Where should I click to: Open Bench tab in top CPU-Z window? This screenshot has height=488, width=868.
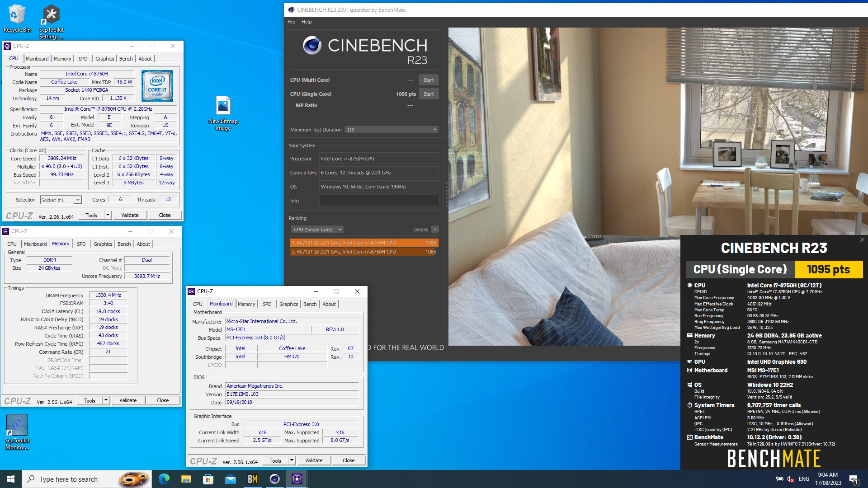(x=126, y=59)
